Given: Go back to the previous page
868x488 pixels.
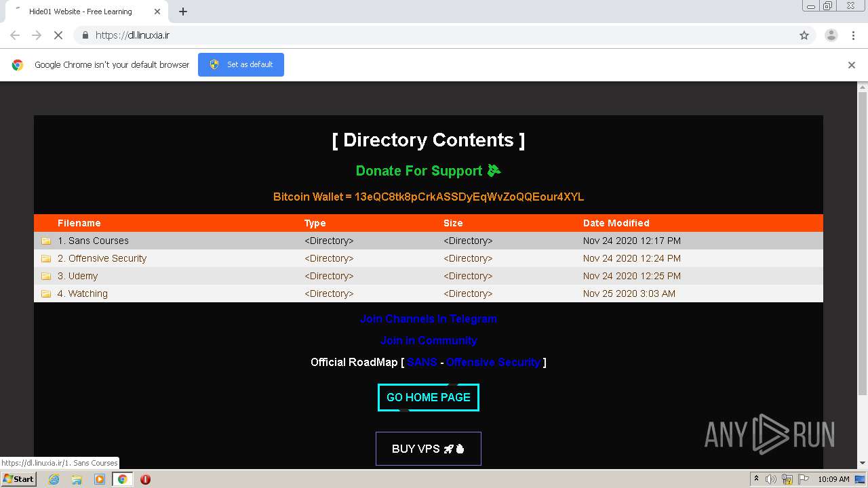Looking at the screenshot, I should coord(15,35).
